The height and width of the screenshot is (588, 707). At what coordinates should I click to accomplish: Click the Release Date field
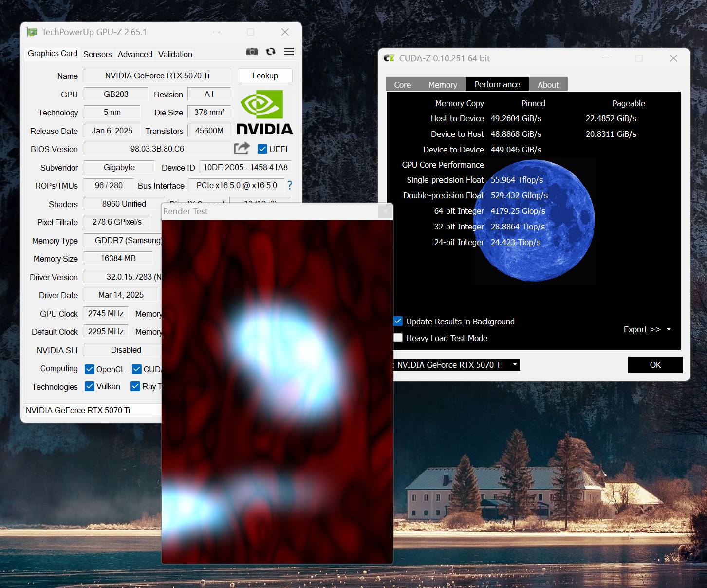point(112,131)
